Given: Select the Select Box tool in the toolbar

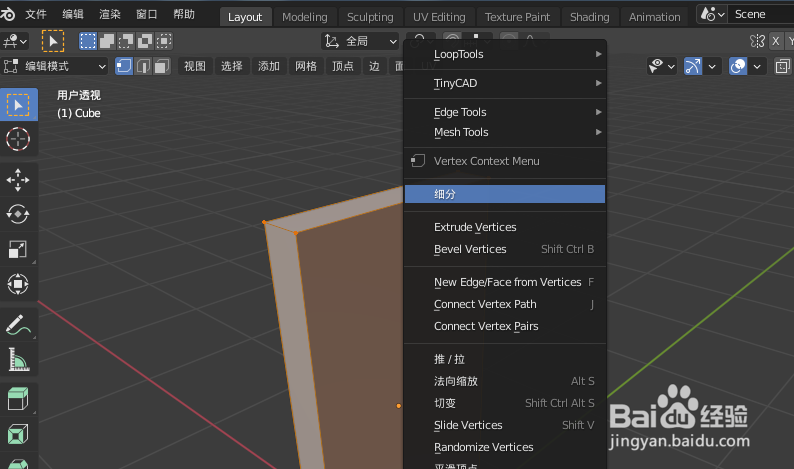Looking at the screenshot, I should click(19, 105).
